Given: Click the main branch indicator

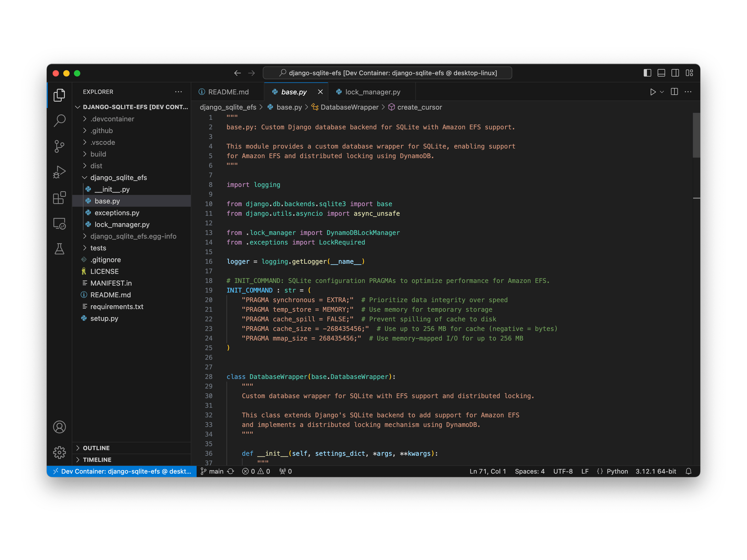Looking at the screenshot, I should [x=212, y=471].
